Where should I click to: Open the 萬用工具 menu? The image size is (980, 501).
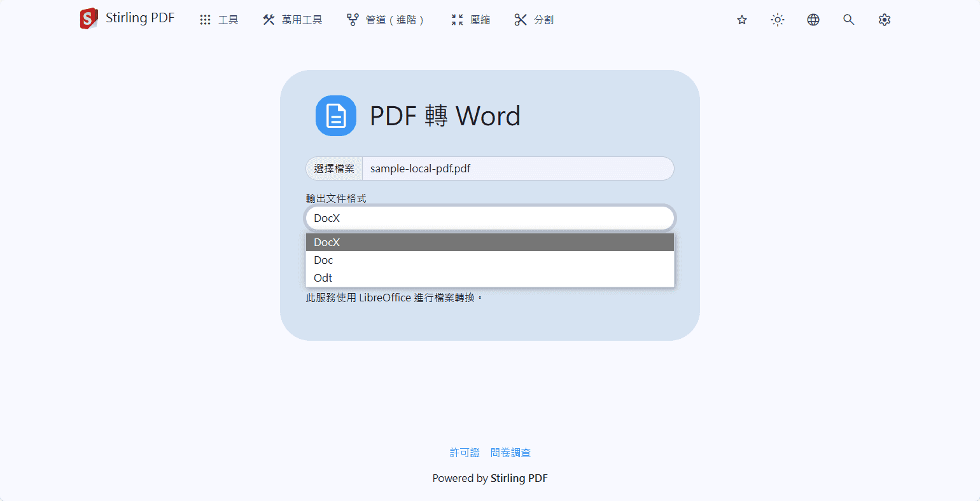pyautogui.click(x=292, y=20)
